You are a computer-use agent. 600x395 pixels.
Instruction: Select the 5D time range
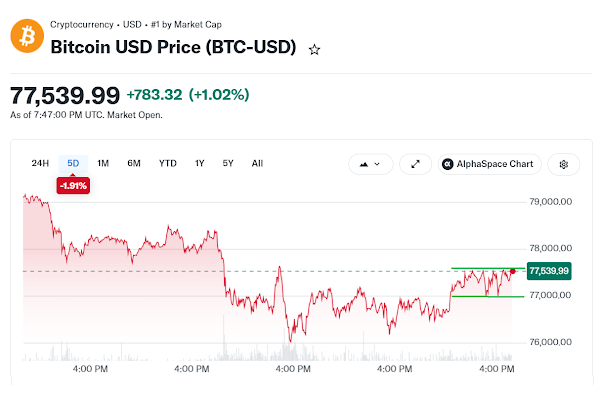(x=73, y=163)
